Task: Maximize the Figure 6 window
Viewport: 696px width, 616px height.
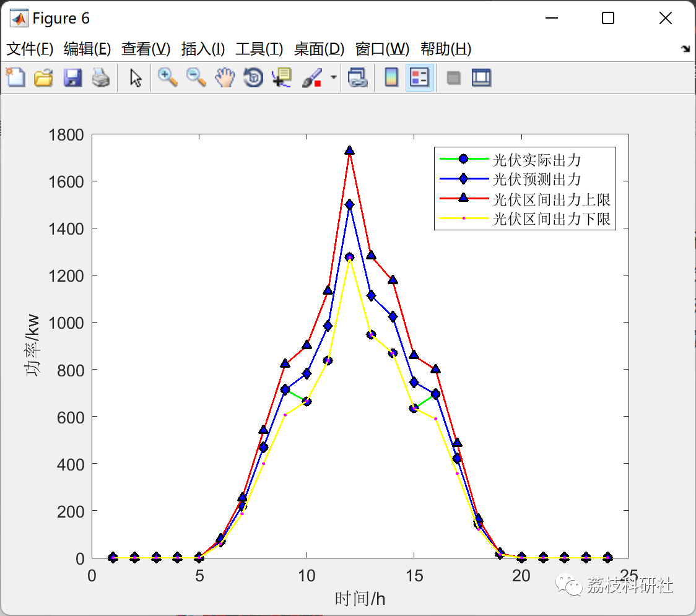Action: click(607, 18)
